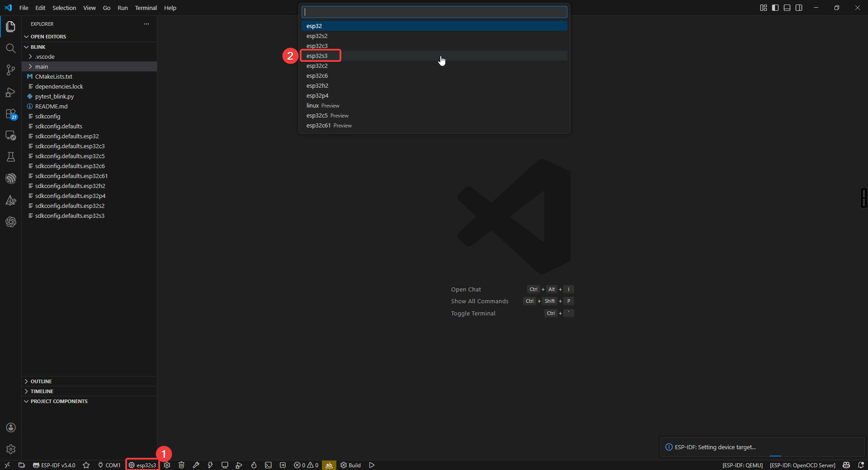
Task: Open the Explorer views and more actions menu
Action: 146,24
